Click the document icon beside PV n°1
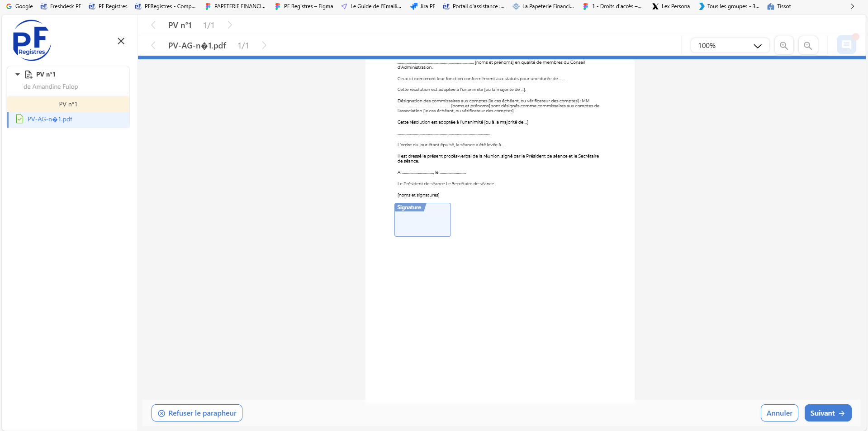This screenshot has width=868, height=431. click(x=28, y=74)
